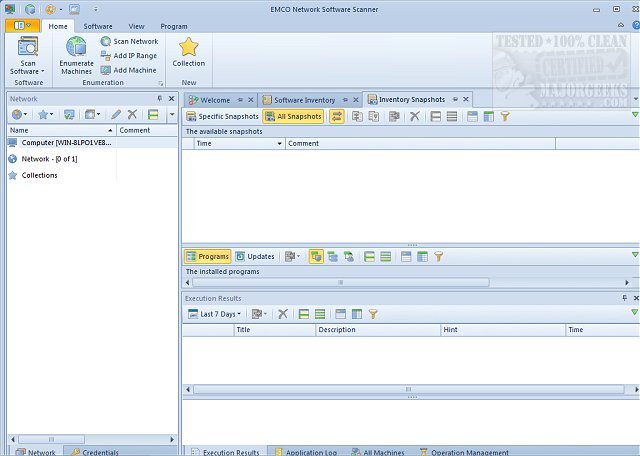Sort by Comment column in snapshots
Image resolution: width=640 pixels, height=456 pixels.
pos(420,144)
